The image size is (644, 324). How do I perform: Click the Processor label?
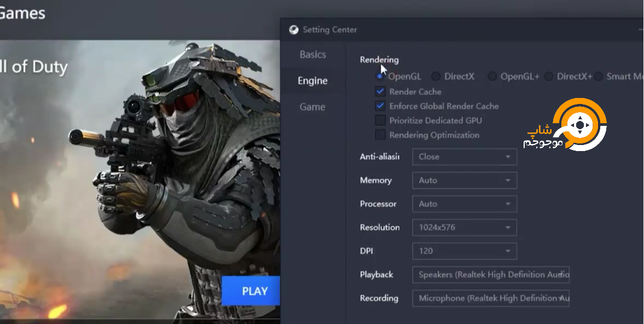[378, 204]
